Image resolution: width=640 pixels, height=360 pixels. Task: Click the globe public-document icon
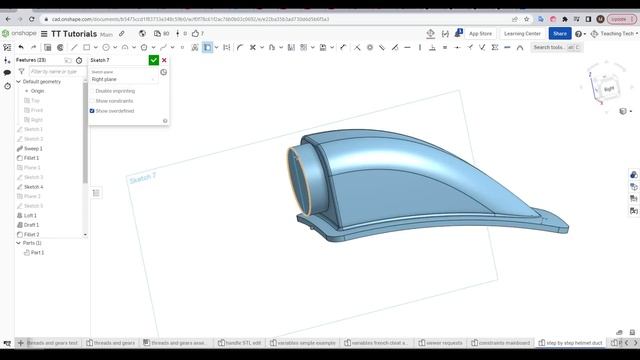coord(142,33)
